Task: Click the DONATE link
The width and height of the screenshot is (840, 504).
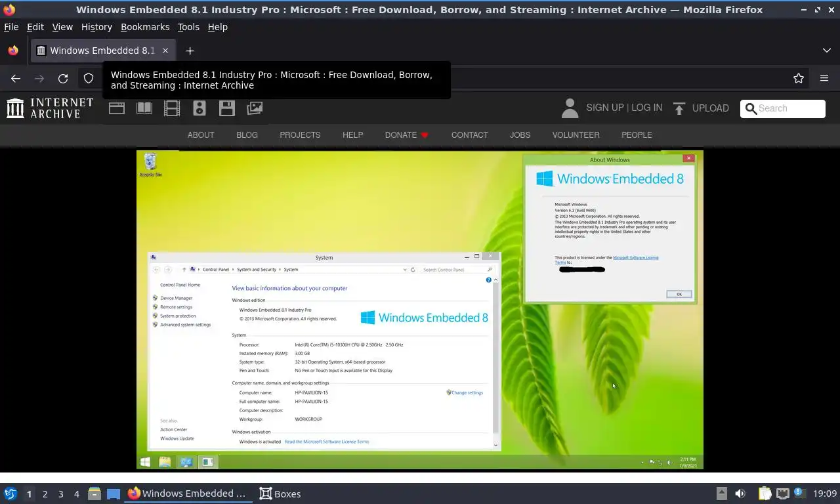Action: pyautogui.click(x=406, y=135)
